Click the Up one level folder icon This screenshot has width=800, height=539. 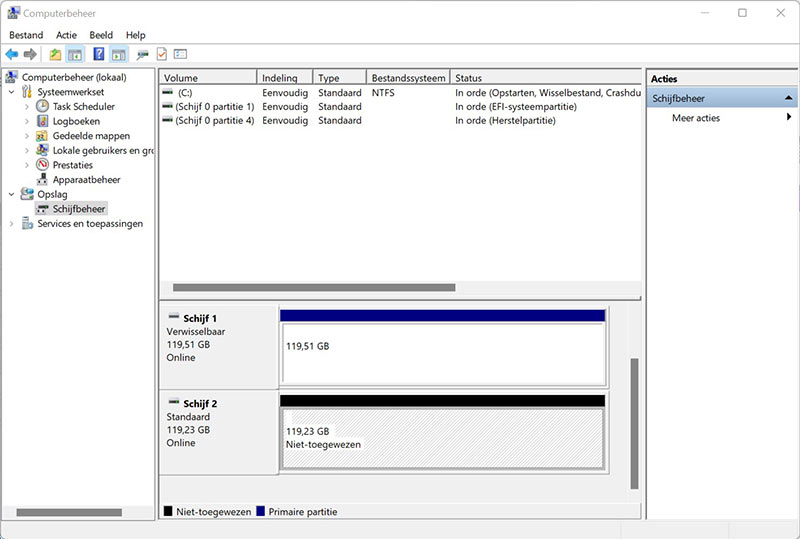click(x=55, y=54)
